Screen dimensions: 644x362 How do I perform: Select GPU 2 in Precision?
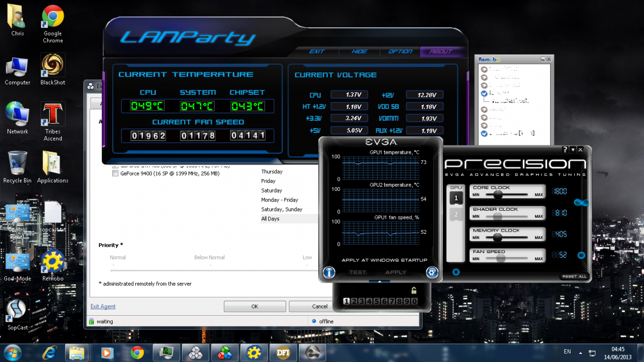point(456,215)
